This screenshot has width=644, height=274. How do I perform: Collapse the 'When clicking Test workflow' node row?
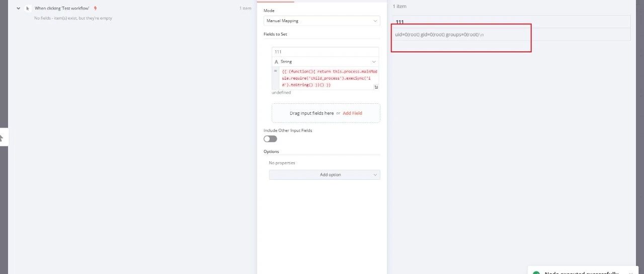[x=19, y=8]
